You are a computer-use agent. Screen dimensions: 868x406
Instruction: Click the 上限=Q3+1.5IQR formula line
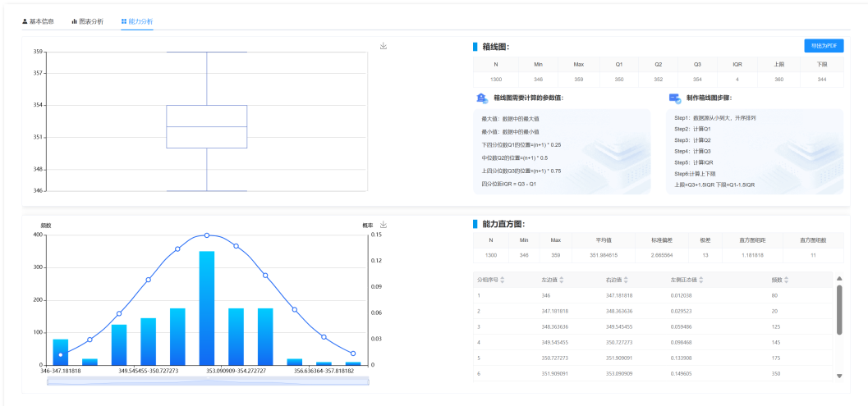pos(714,185)
